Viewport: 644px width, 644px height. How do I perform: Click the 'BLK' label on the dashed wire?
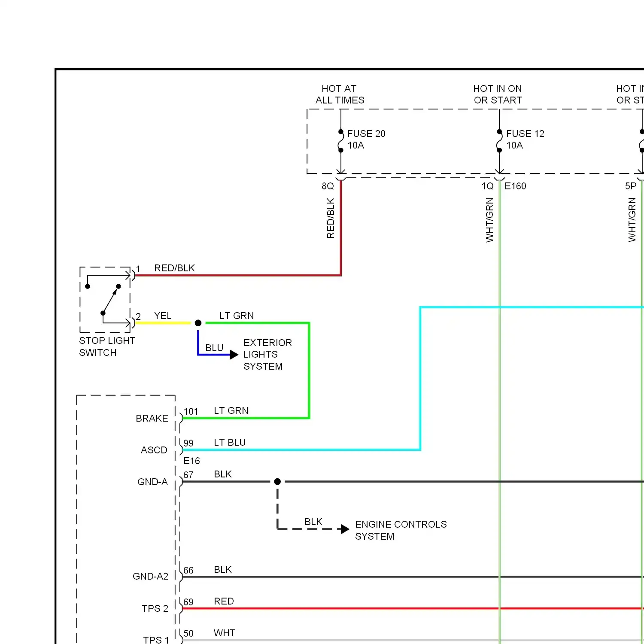[x=313, y=522]
